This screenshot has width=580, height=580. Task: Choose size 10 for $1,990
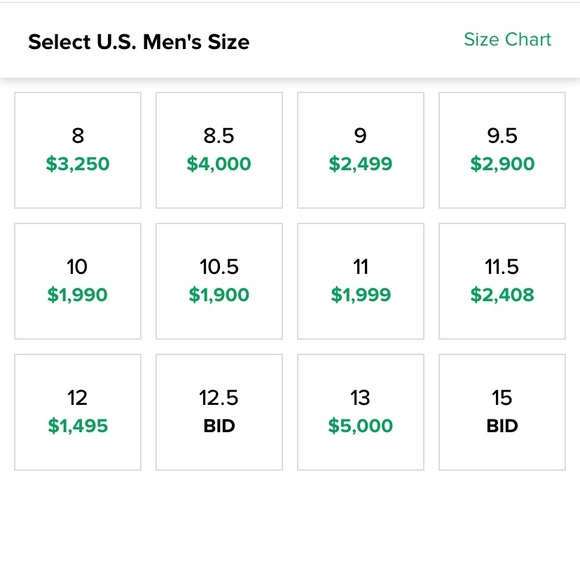tap(78, 281)
